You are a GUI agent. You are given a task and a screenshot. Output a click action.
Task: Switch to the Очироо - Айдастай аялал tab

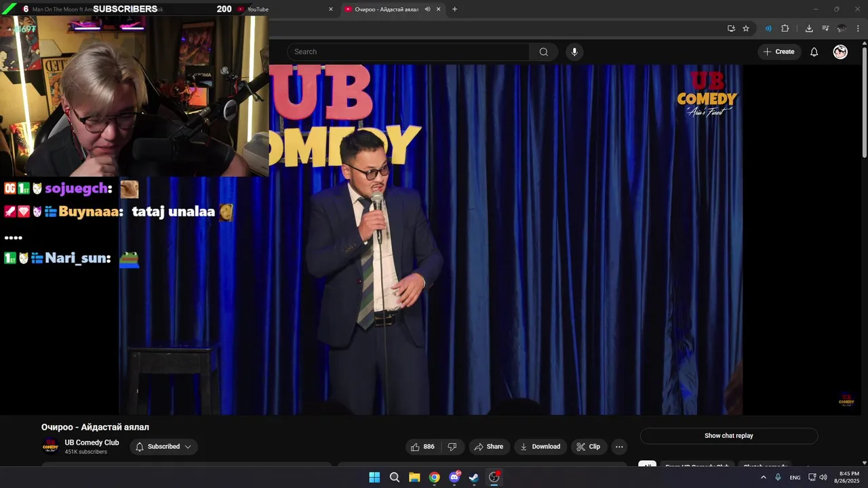coord(387,9)
